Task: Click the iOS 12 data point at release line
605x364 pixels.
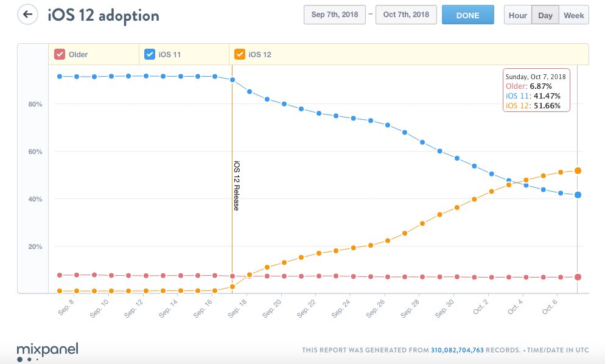Action: (232, 286)
